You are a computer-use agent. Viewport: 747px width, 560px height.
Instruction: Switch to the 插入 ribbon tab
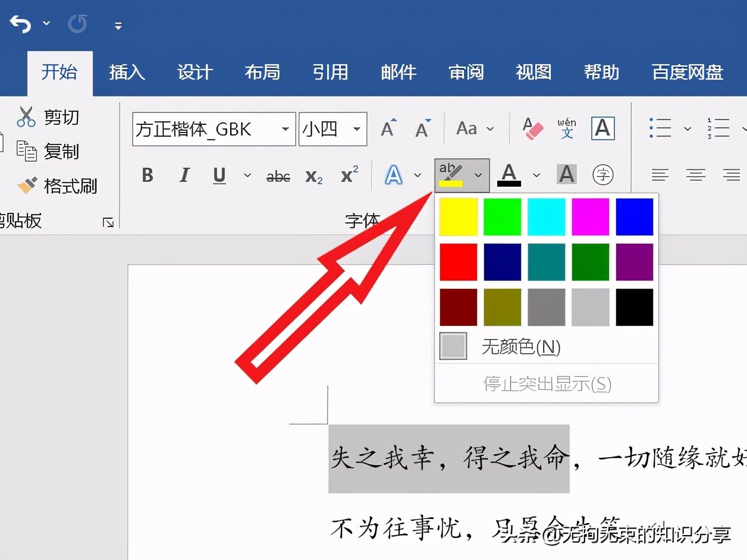126,72
